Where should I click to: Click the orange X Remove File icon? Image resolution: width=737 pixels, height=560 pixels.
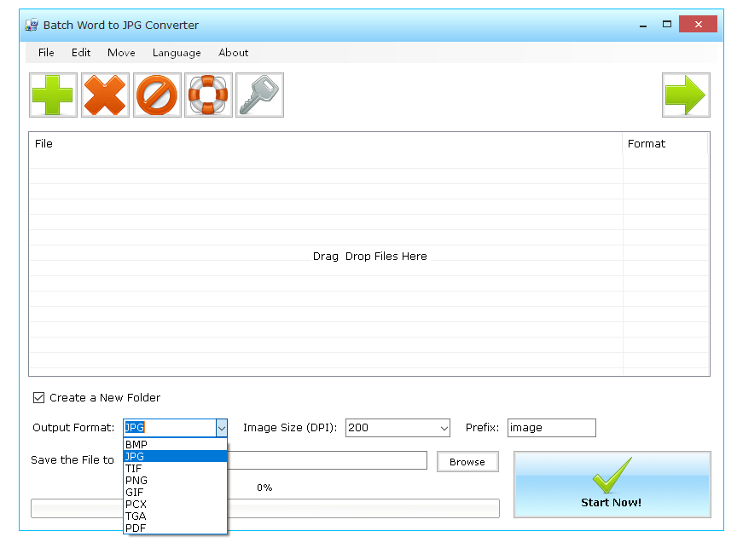click(105, 95)
